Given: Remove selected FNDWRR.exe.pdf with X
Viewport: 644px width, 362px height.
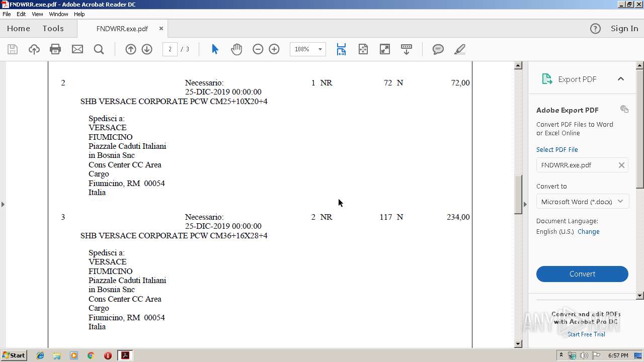Looking at the screenshot, I should click(621, 165).
